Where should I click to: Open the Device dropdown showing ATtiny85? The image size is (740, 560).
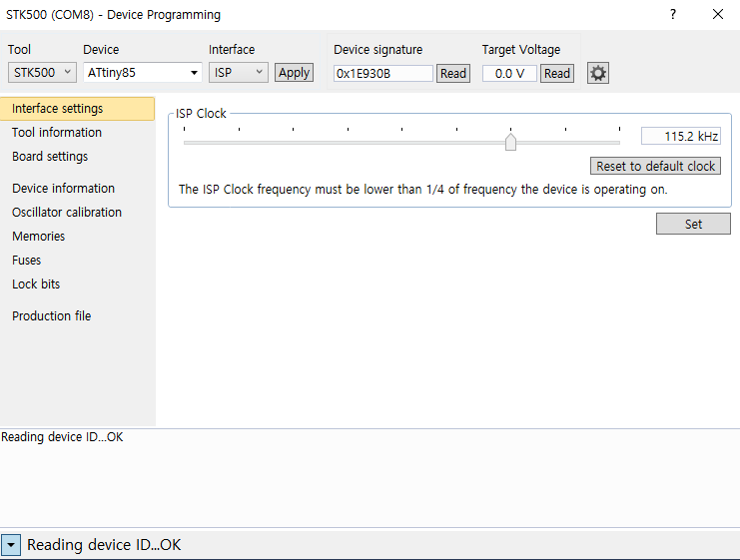(143, 73)
